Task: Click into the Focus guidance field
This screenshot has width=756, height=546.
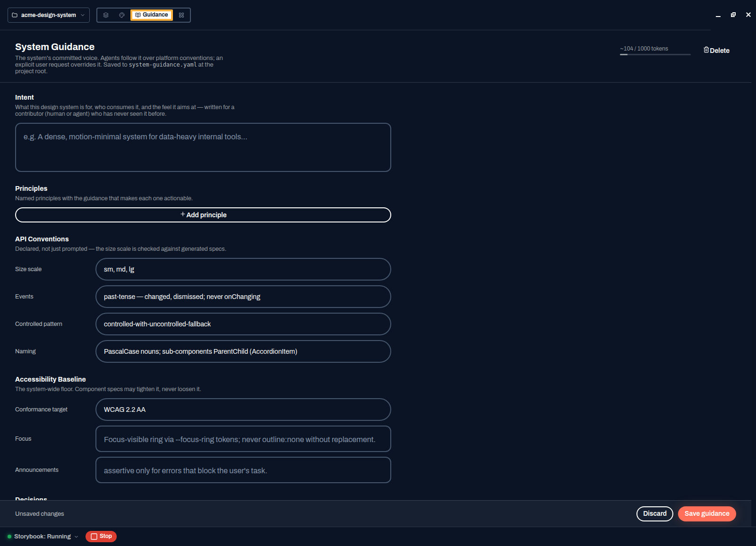Action: pos(243,439)
